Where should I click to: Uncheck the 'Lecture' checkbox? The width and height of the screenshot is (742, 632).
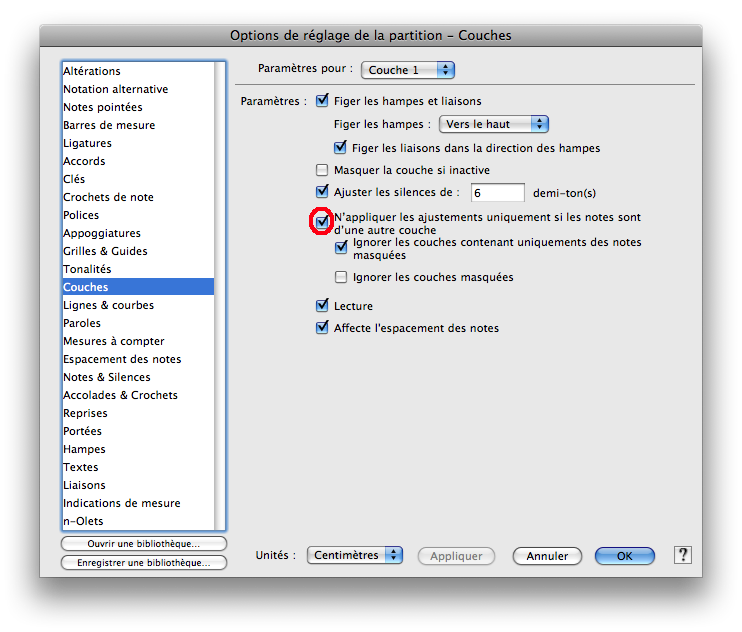click(322, 306)
